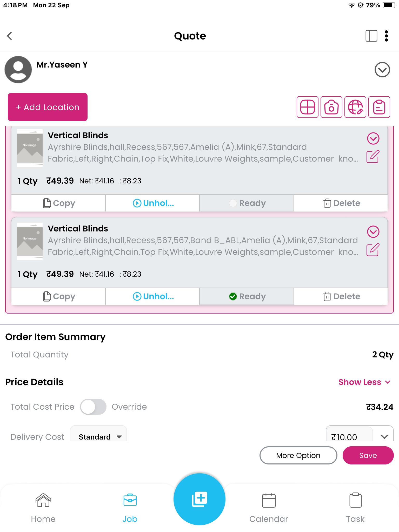Go back using the arrow
This screenshot has height=532, width=399.
click(x=10, y=36)
